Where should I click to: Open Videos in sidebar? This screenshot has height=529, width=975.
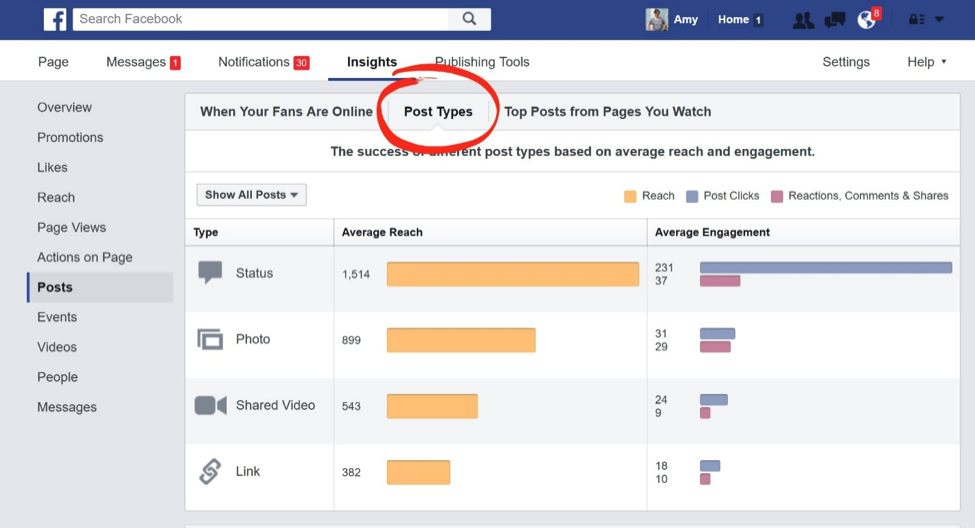click(57, 347)
